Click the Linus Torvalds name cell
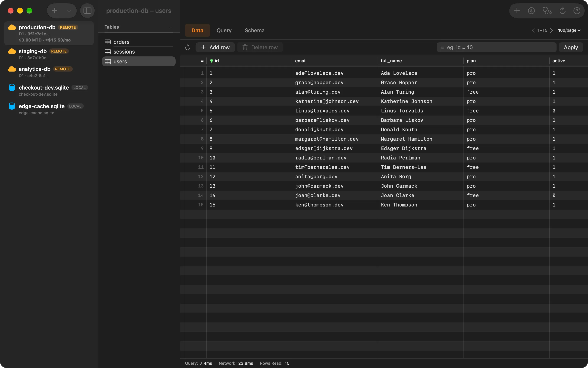 coord(421,111)
